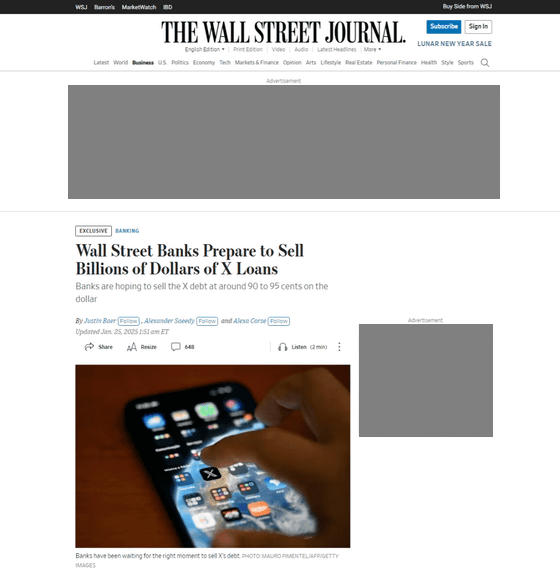Toggle Follow for Alexa Corse
Viewport: 560px width, 578px height.
click(x=279, y=321)
